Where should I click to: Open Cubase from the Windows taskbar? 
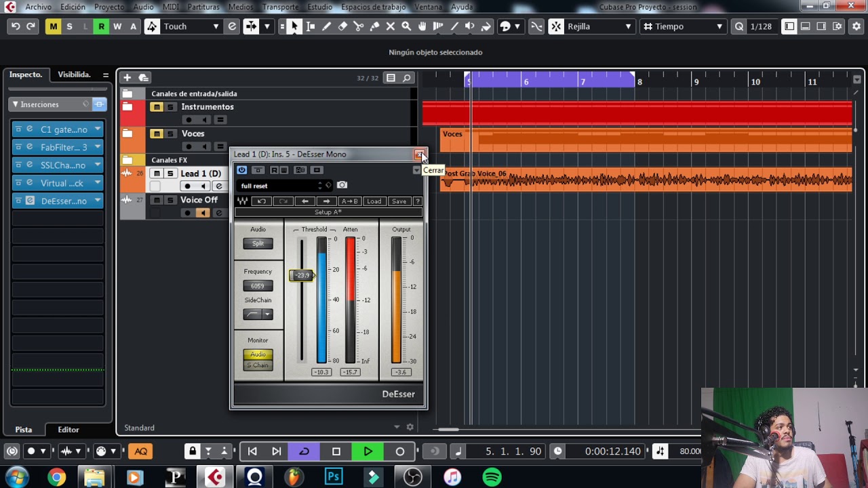click(x=214, y=477)
